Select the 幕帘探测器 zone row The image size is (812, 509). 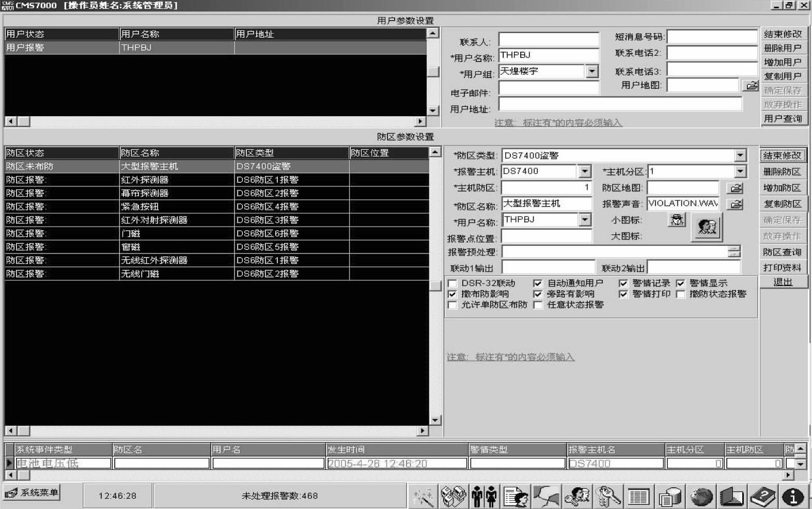pos(217,193)
